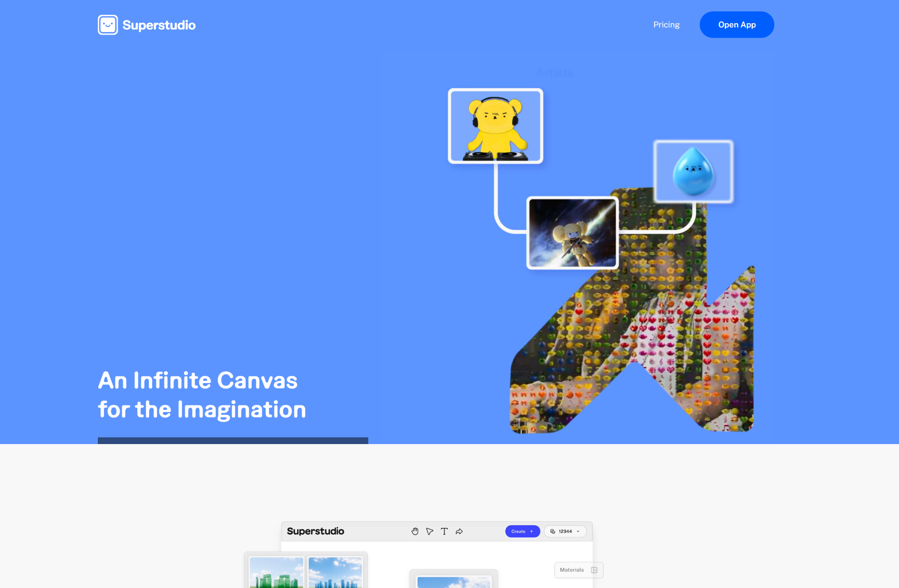
Task: Click plus icon on Create button
Action: click(532, 531)
